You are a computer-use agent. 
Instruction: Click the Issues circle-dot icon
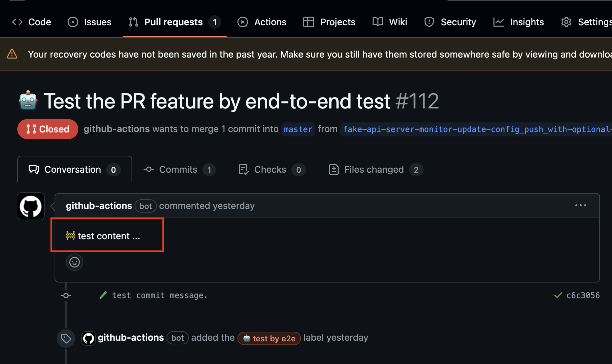point(73,22)
